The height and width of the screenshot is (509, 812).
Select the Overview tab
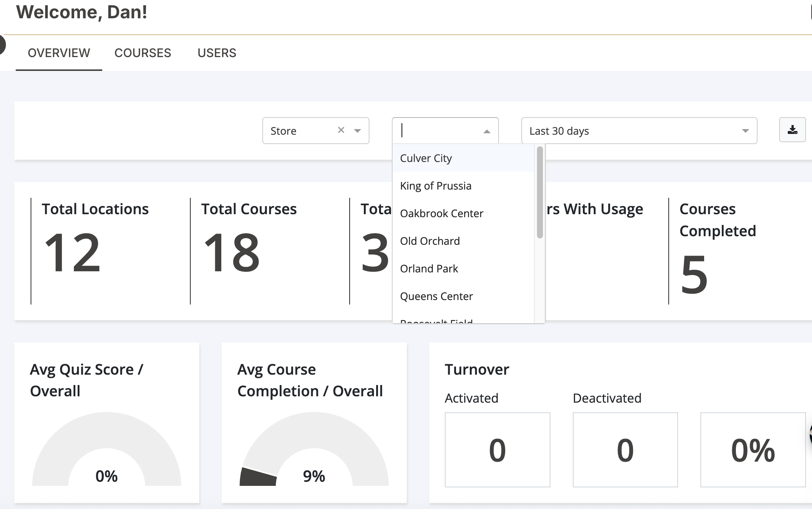click(59, 53)
